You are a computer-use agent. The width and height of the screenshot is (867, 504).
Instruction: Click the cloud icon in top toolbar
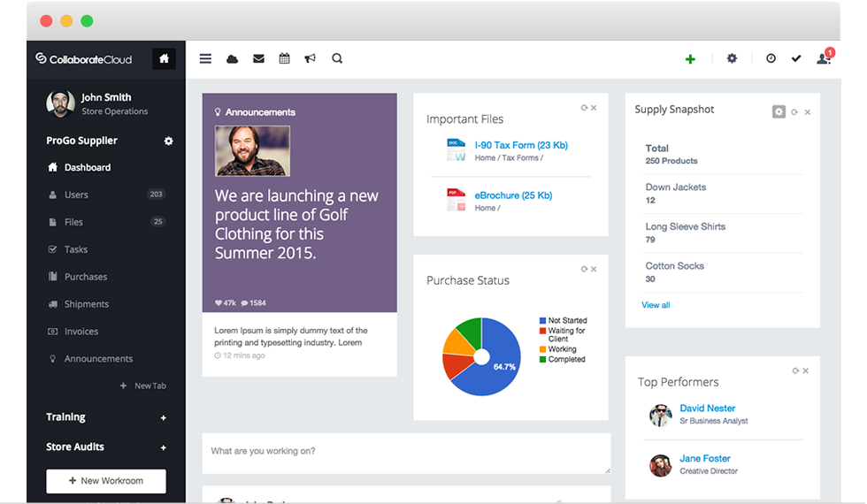(x=232, y=58)
